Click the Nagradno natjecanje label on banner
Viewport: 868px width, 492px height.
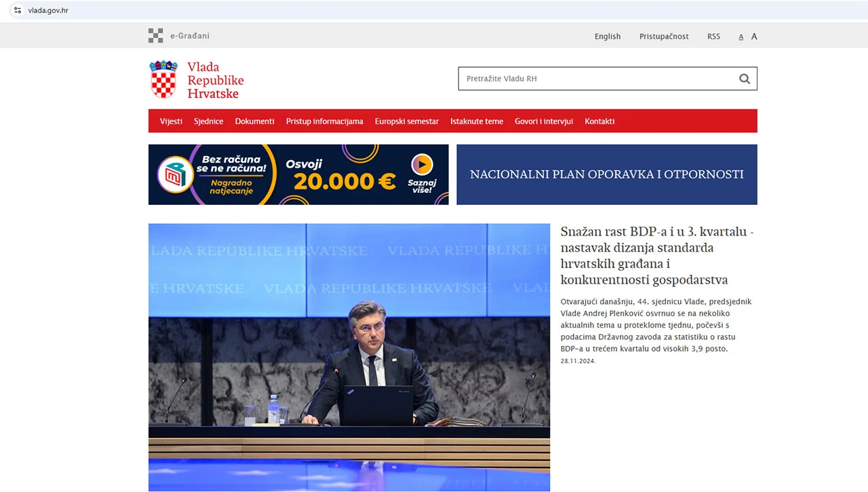click(x=231, y=187)
